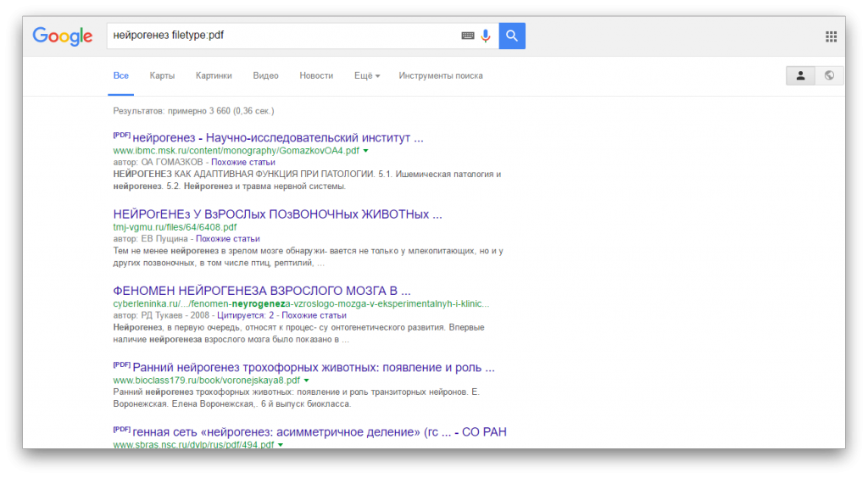Screen dimensions: 868x478
Task: Expand arrow next to bioclass179.ru URL
Action: click(307, 380)
